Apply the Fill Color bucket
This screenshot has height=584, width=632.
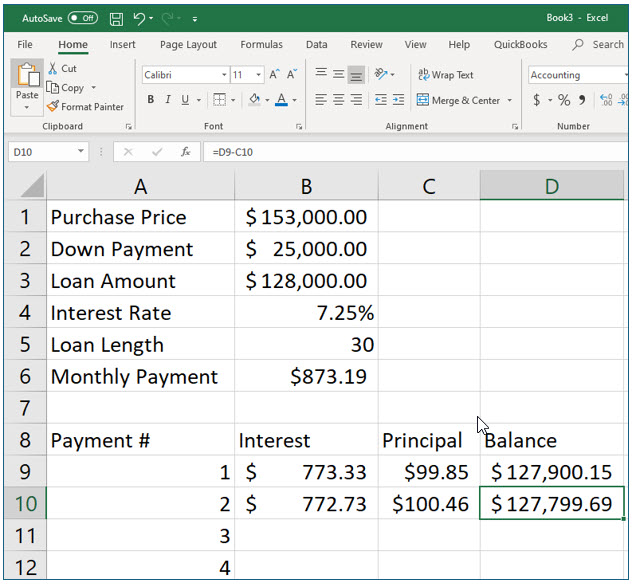254,100
